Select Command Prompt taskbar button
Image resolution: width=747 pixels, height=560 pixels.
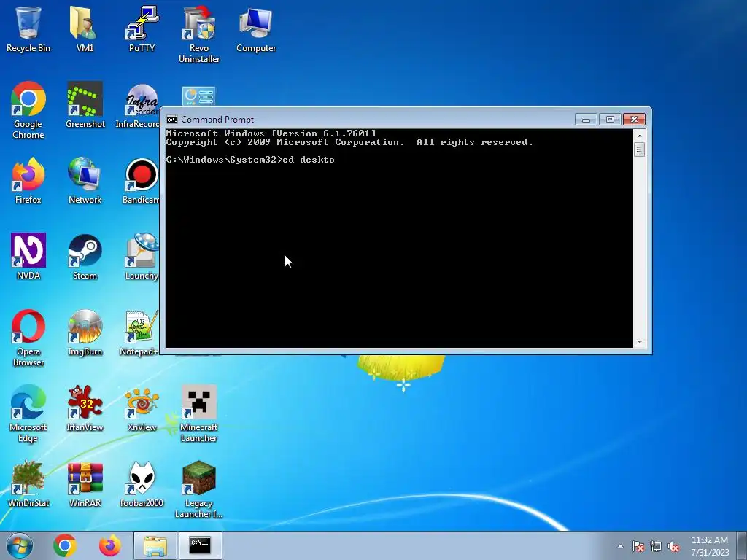(200, 545)
